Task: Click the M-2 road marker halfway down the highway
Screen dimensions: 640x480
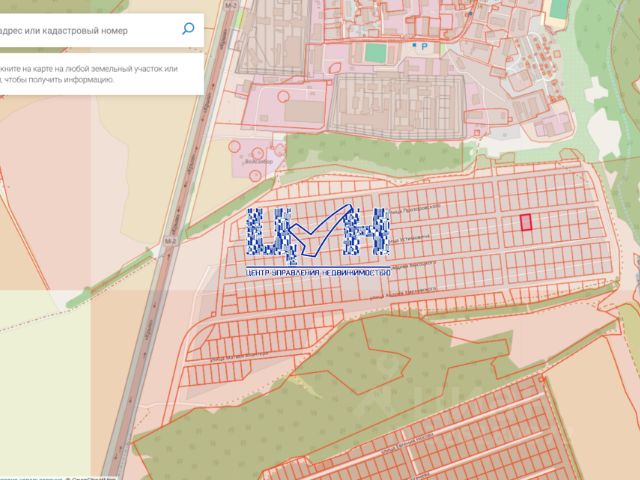Action: point(171,241)
